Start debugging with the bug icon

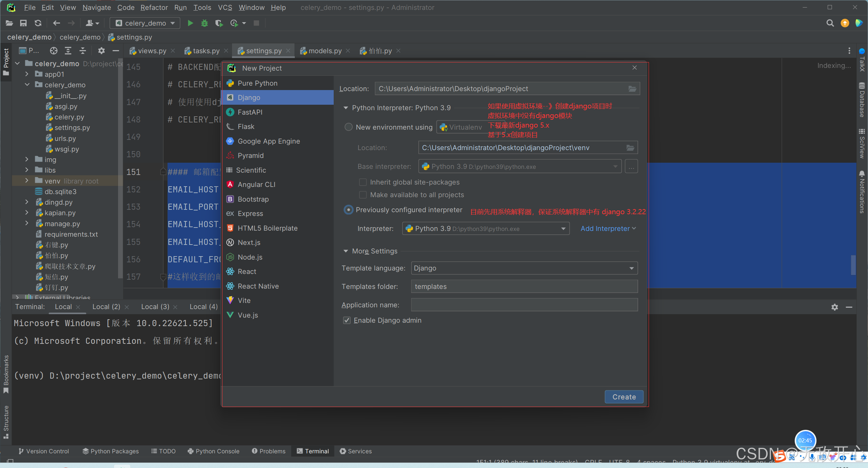coord(204,23)
